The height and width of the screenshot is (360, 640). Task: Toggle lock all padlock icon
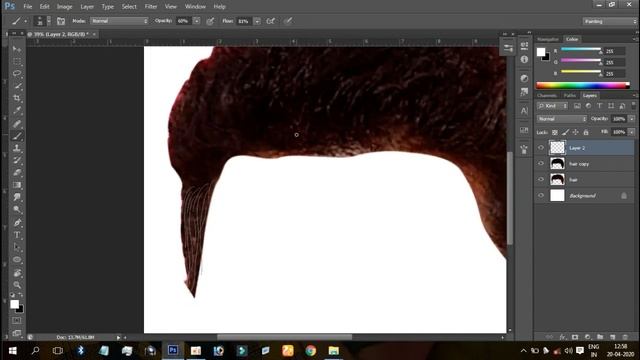point(586,132)
